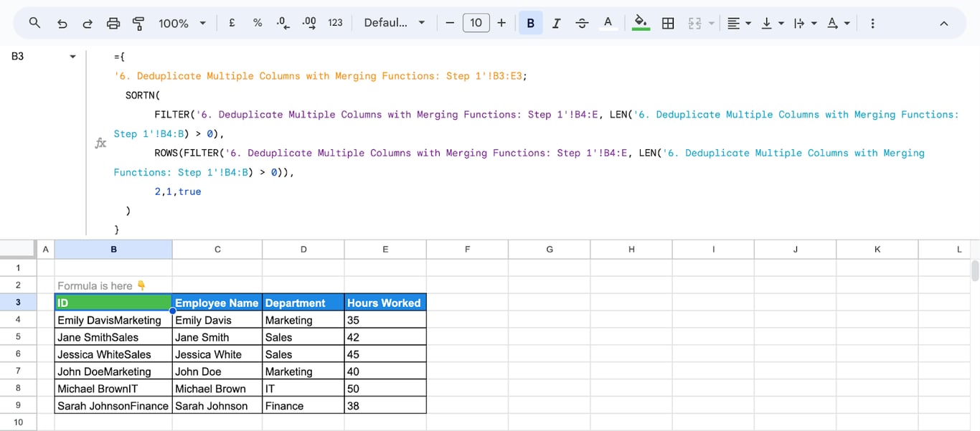Open more number formats 123
The width and height of the screenshot is (980, 431).
[x=335, y=23]
